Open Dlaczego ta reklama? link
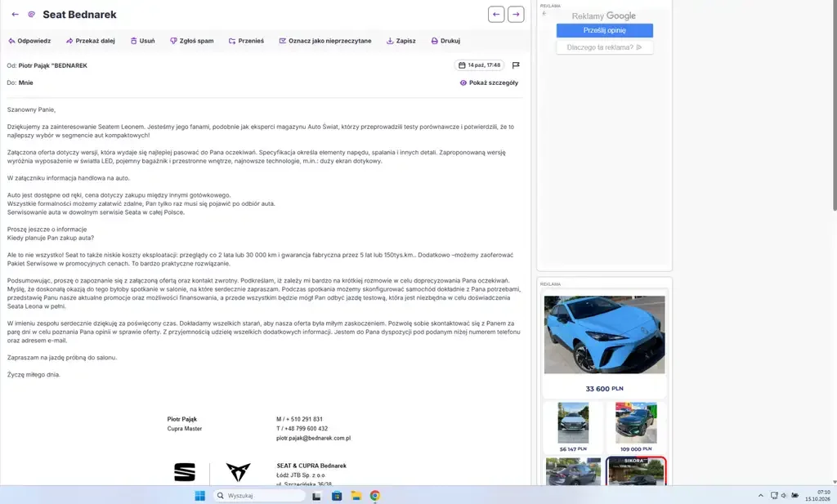Image resolution: width=837 pixels, height=504 pixels. coord(604,47)
